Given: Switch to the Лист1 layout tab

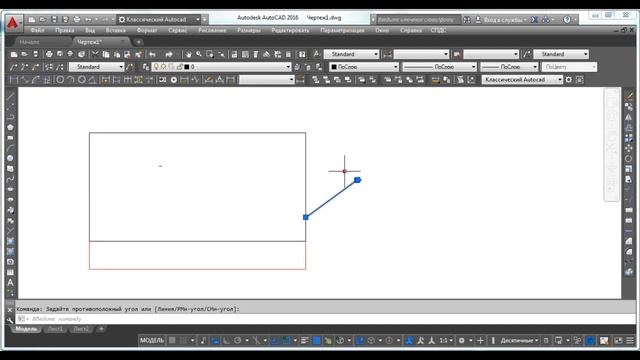Looking at the screenshot, I should pyautogui.click(x=55, y=329).
